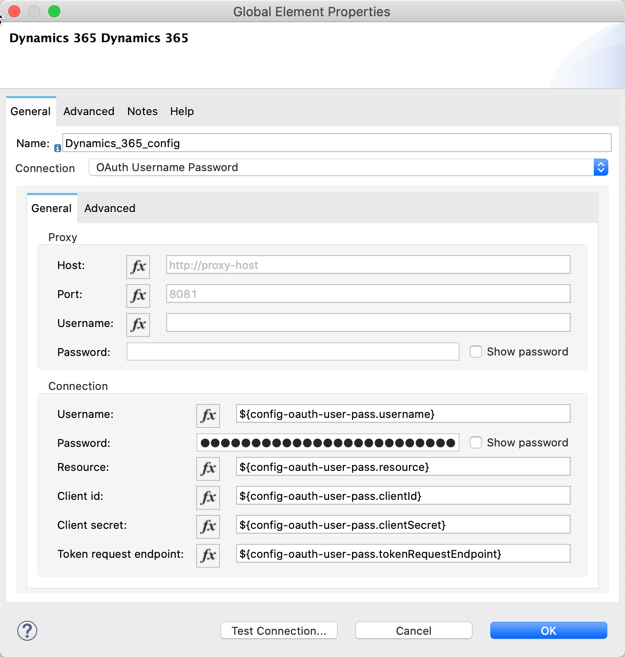Switch to the top-level Advanced tab

click(x=89, y=112)
